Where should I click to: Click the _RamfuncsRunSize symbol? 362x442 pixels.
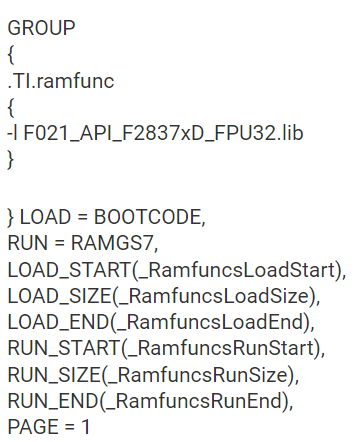pos(198,375)
